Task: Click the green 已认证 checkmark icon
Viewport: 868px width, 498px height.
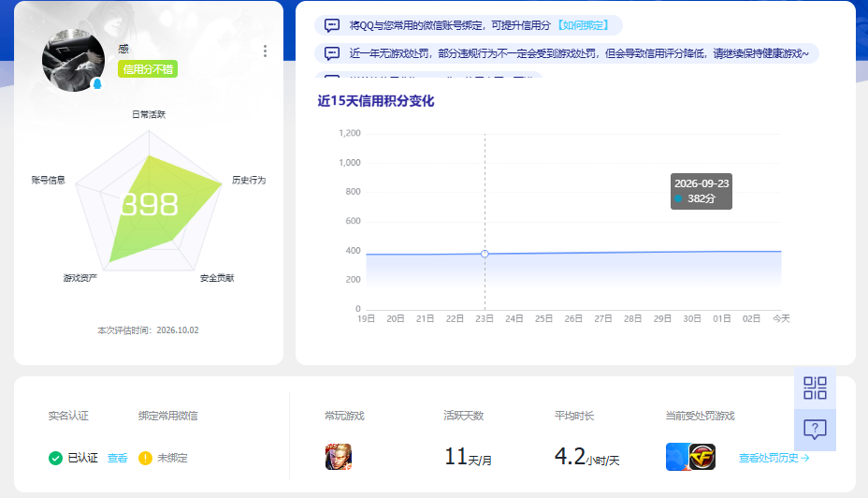Action: (55, 458)
